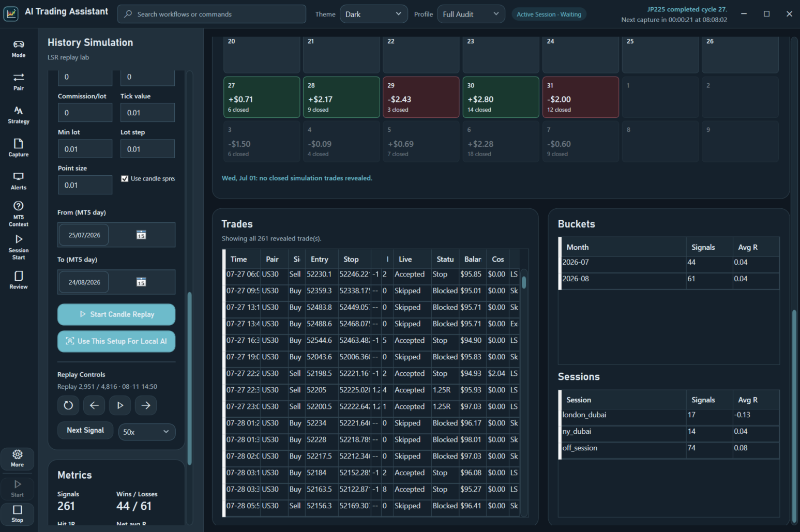Click Use This Setup For Local AI
This screenshot has height=532, width=800.
(116, 341)
